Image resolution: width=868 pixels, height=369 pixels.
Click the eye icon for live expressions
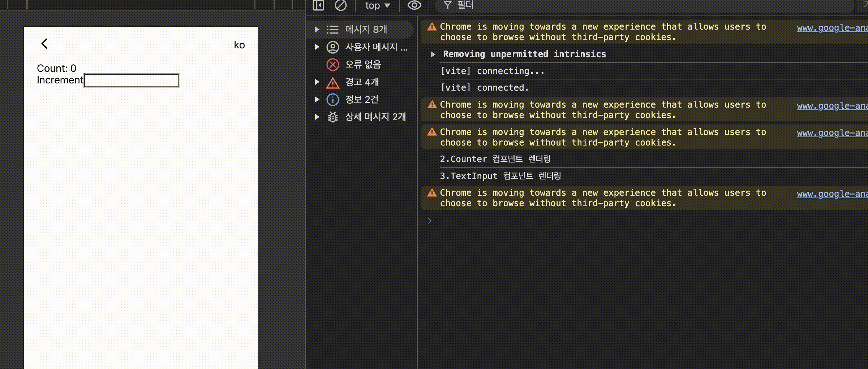[x=414, y=5]
